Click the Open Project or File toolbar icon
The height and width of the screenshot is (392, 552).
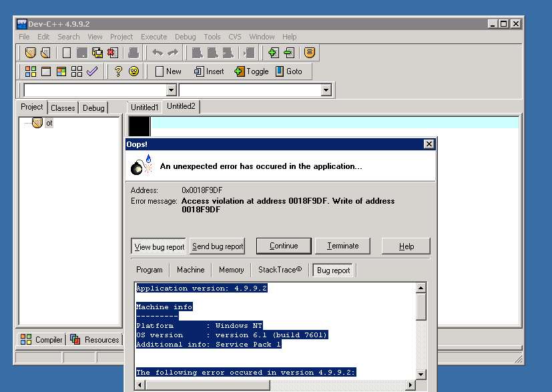pyautogui.click(x=31, y=53)
